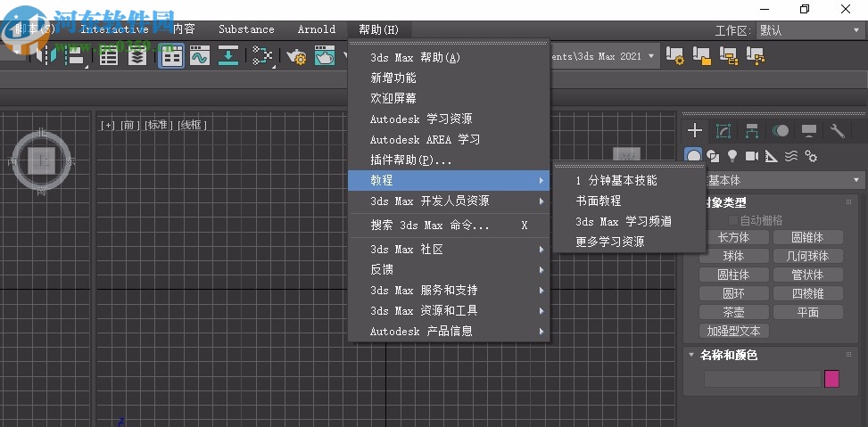This screenshot has height=427, width=868.
Task: Toggle the 自动栅格 checkbox
Action: point(733,221)
